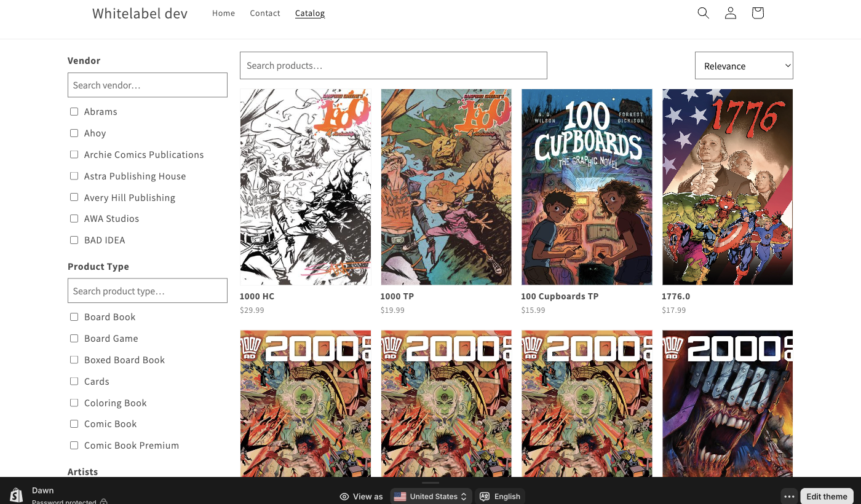Click the 2000 AD monster teeth cover

coord(728,403)
